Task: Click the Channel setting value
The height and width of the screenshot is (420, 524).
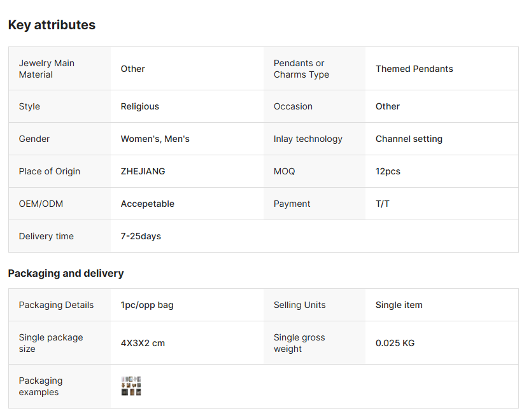Action: pyautogui.click(x=409, y=139)
